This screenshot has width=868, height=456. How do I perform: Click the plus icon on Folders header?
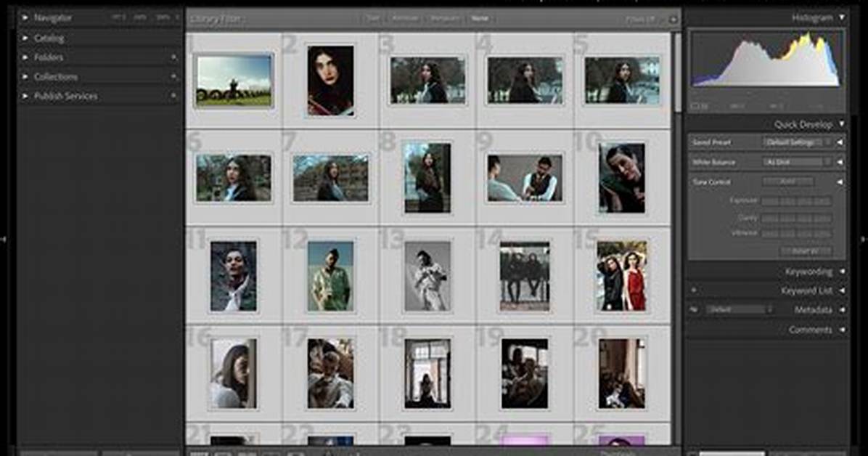[x=173, y=57]
